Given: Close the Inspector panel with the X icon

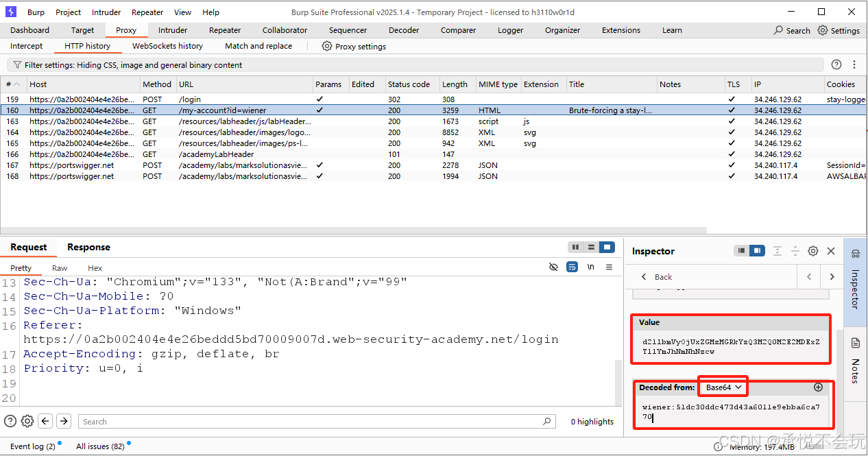Looking at the screenshot, I should click(831, 251).
